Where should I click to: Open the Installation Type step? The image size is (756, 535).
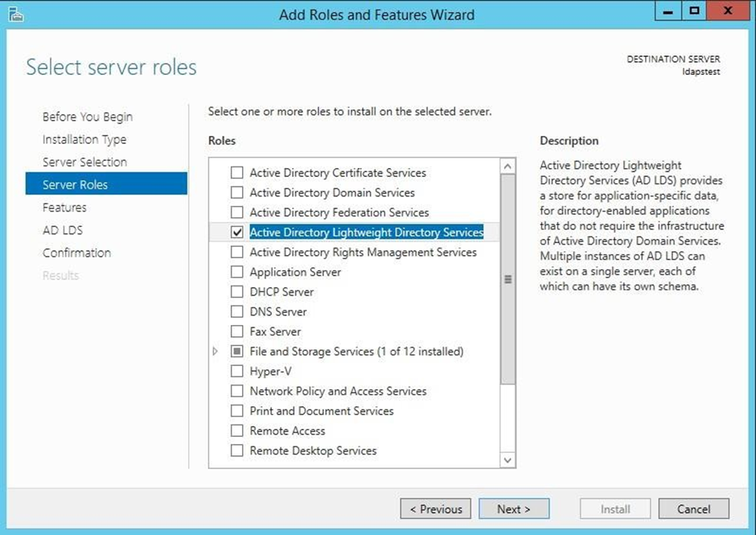pos(84,140)
